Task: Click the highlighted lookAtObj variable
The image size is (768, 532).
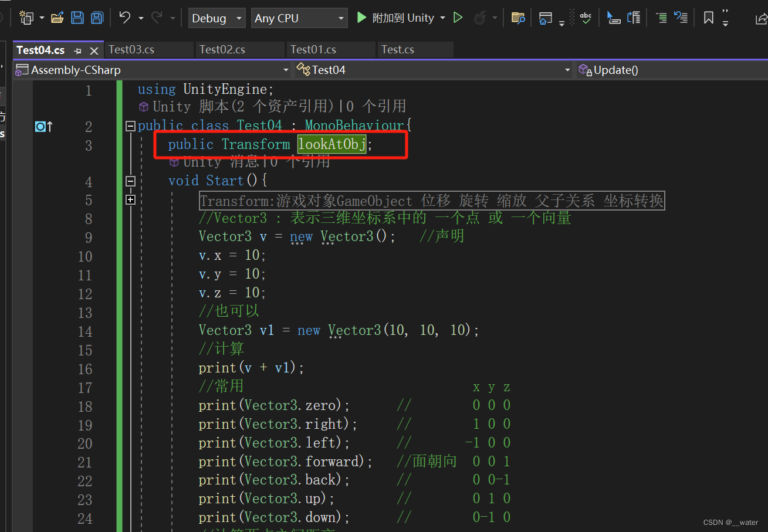Action: (x=331, y=144)
